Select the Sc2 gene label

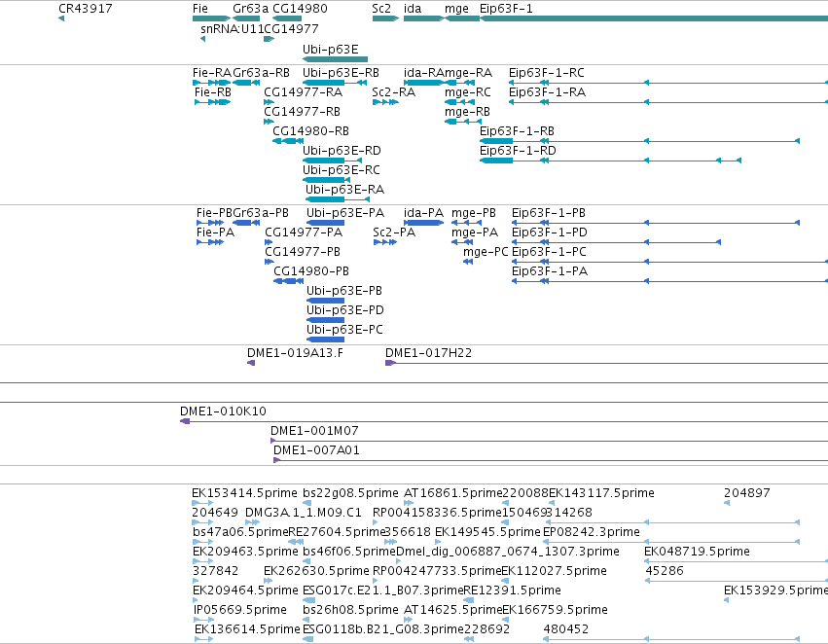[381, 9]
